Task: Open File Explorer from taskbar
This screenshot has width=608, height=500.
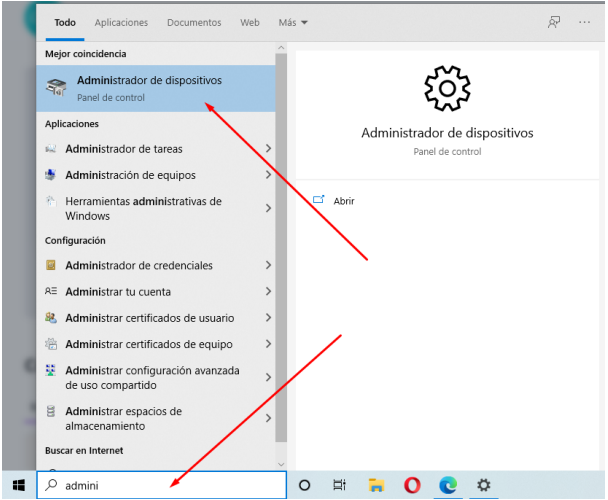Action: click(376, 485)
